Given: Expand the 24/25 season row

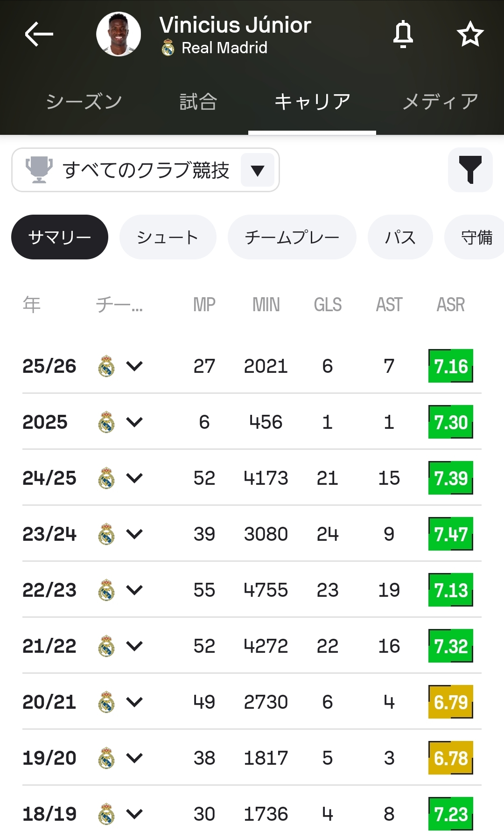Looking at the screenshot, I should (x=134, y=478).
